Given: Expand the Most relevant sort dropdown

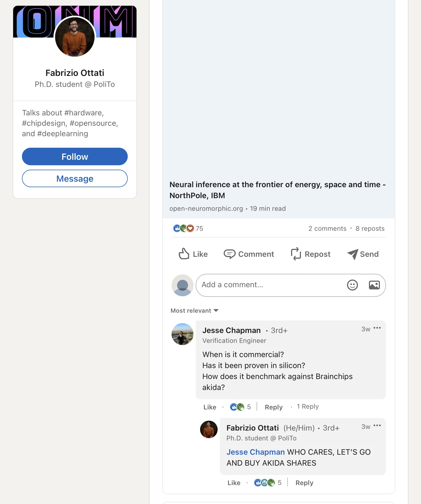Looking at the screenshot, I should click(x=194, y=311).
